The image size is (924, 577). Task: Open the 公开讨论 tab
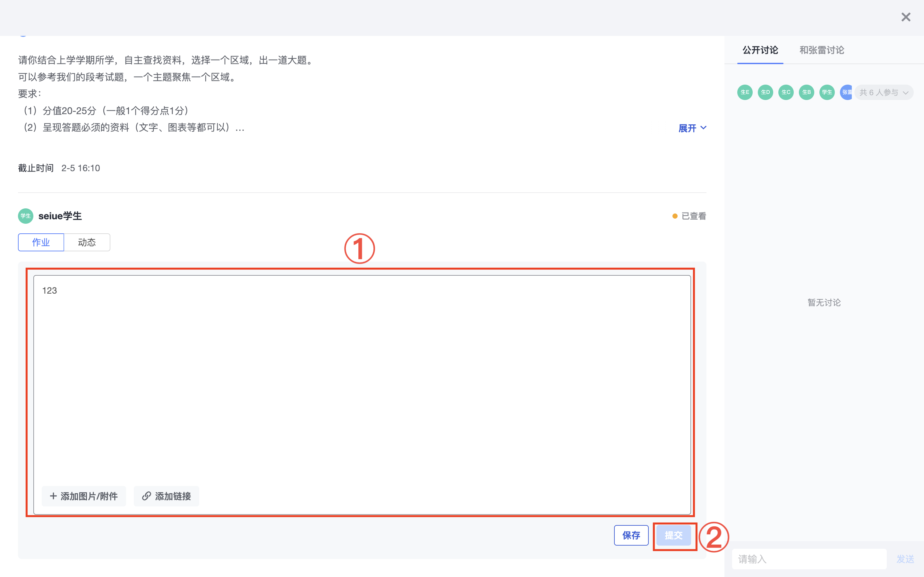point(760,50)
